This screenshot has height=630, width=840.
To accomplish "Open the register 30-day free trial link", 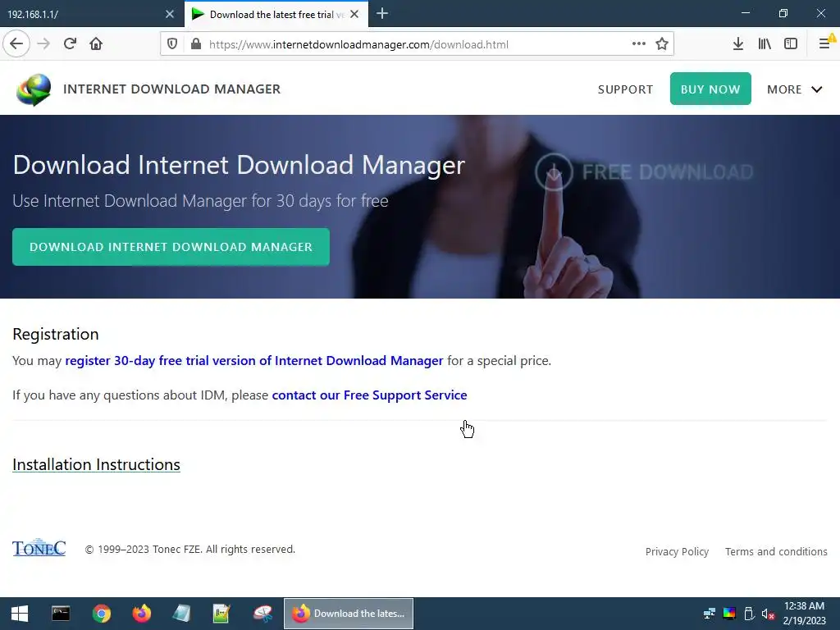I will click(254, 361).
